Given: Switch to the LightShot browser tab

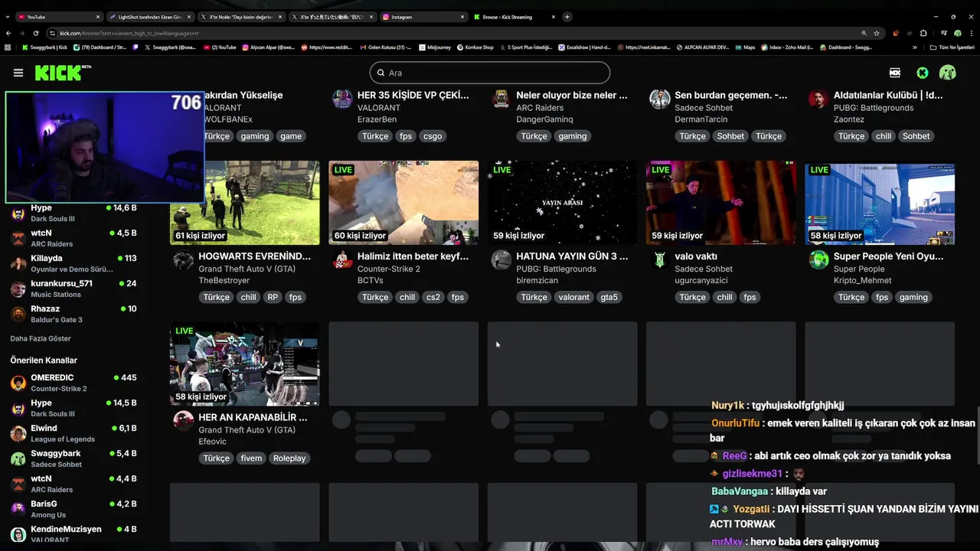Looking at the screenshot, I should coord(149,17).
